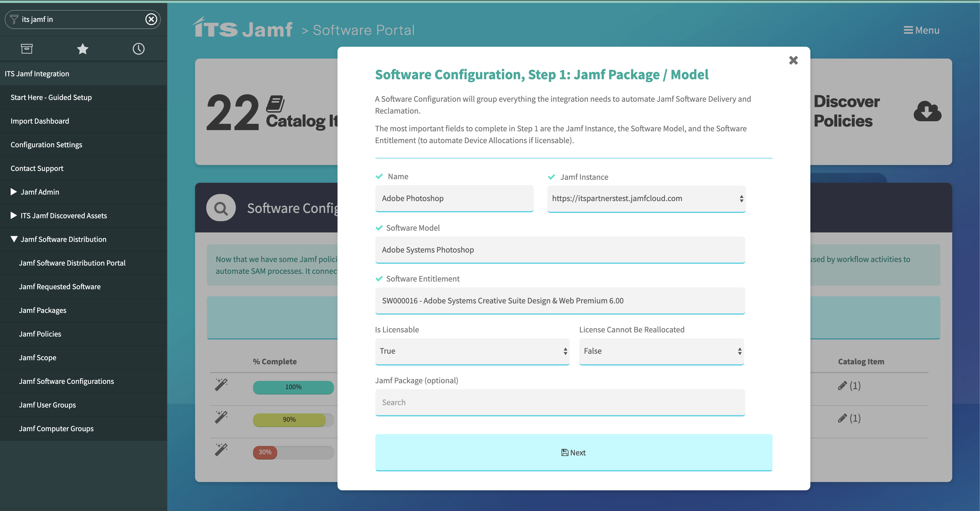Open Start Here - Guided Setup link
Screen dimensions: 980x511
point(51,98)
